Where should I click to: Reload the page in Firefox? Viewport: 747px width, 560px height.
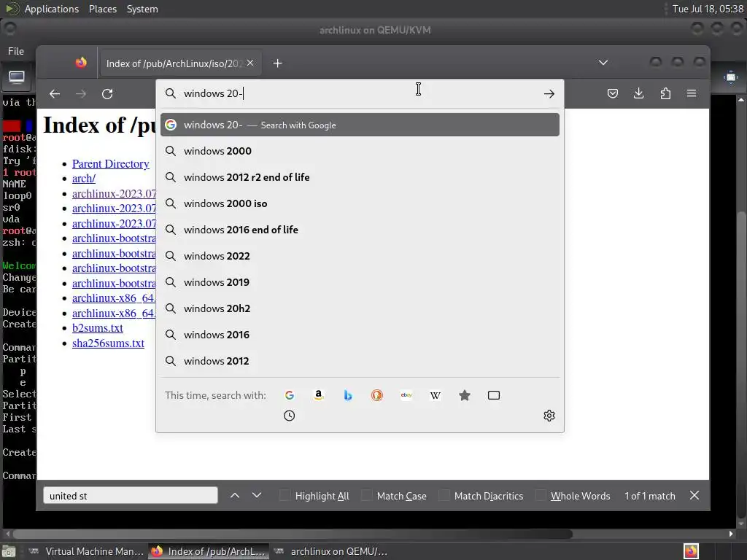[107, 94]
